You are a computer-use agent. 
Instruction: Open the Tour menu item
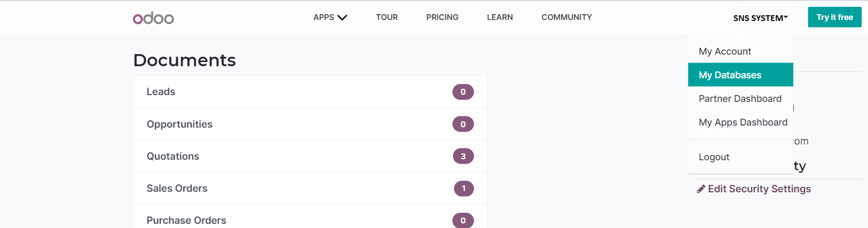(387, 17)
